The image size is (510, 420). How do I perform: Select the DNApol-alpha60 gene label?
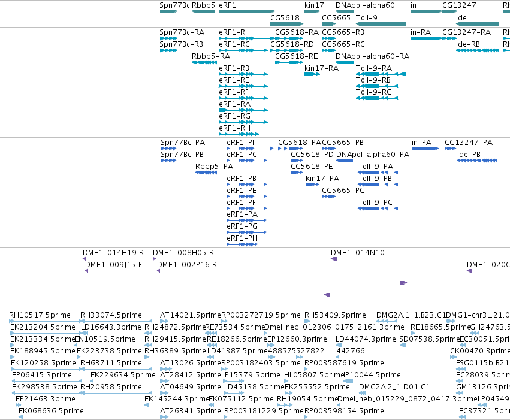365,5
